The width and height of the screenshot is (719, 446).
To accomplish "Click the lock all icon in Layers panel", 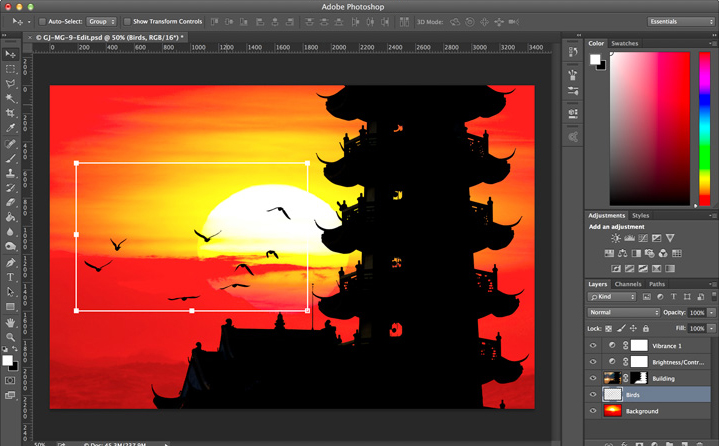I will coord(645,328).
